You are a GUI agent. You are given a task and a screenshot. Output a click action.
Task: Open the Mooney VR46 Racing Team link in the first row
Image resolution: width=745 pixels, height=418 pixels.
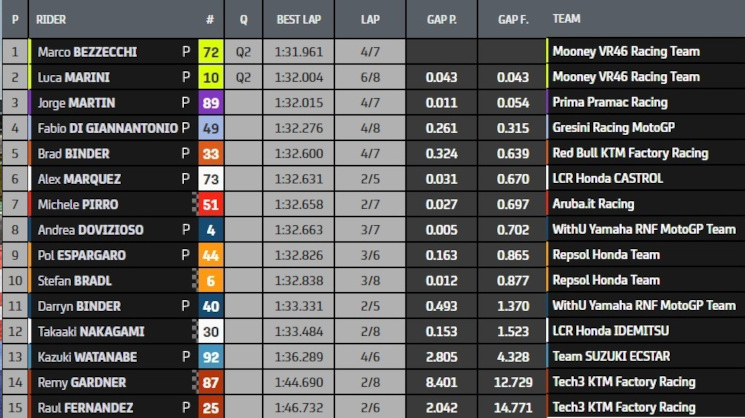626,51
